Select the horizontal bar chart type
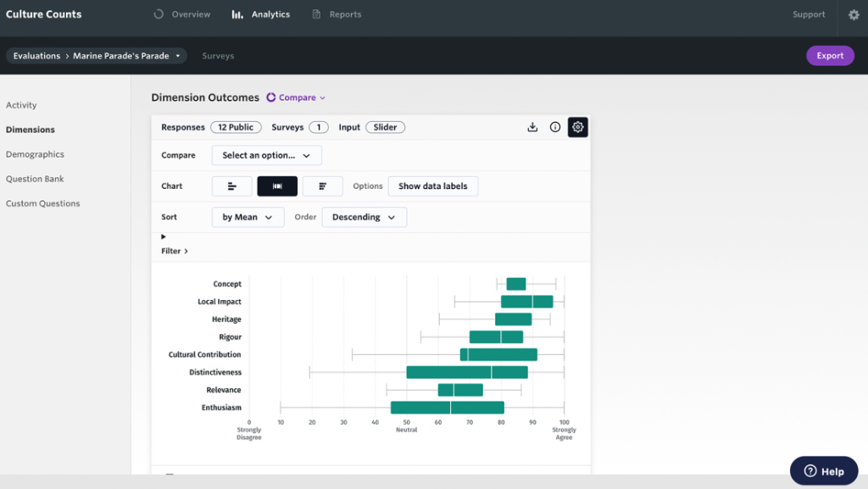 [x=231, y=186]
